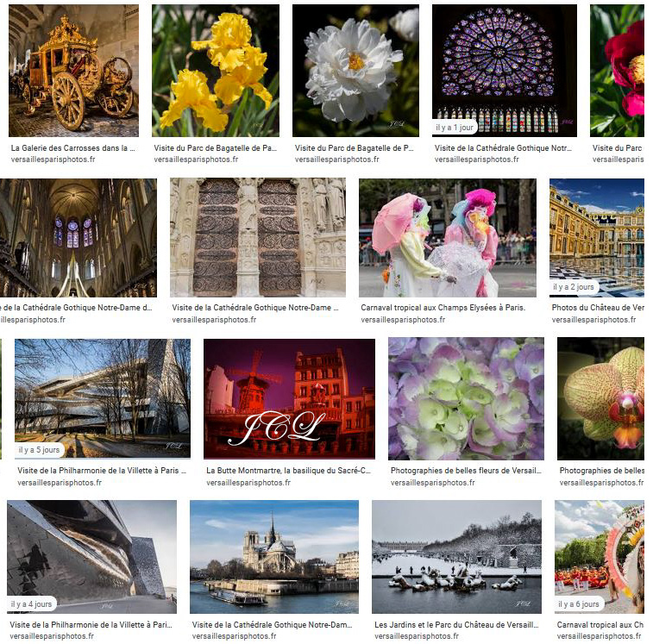Open the golden carriage thumbnail
Image resolution: width=653 pixels, height=644 pixels.
pos(73,70)
